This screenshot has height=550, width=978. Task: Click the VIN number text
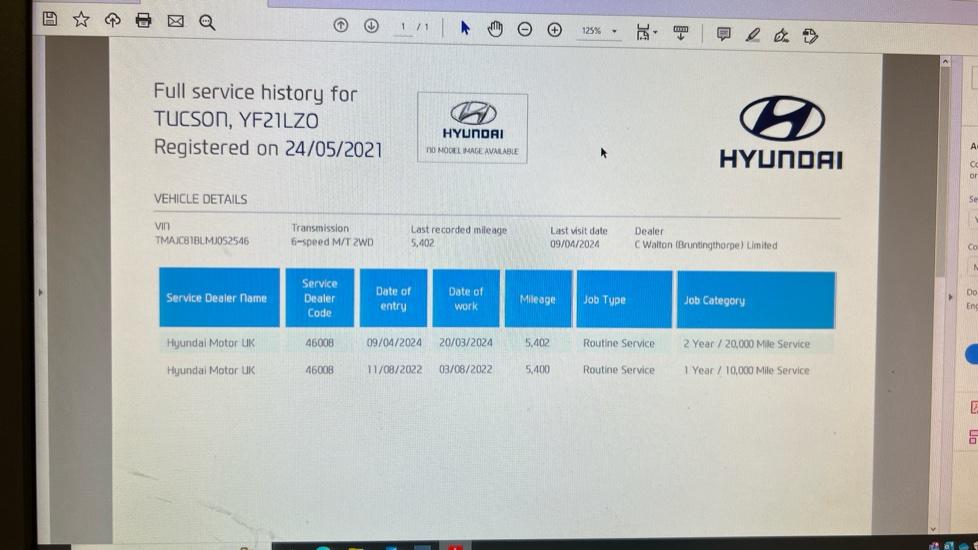(201, 241)
